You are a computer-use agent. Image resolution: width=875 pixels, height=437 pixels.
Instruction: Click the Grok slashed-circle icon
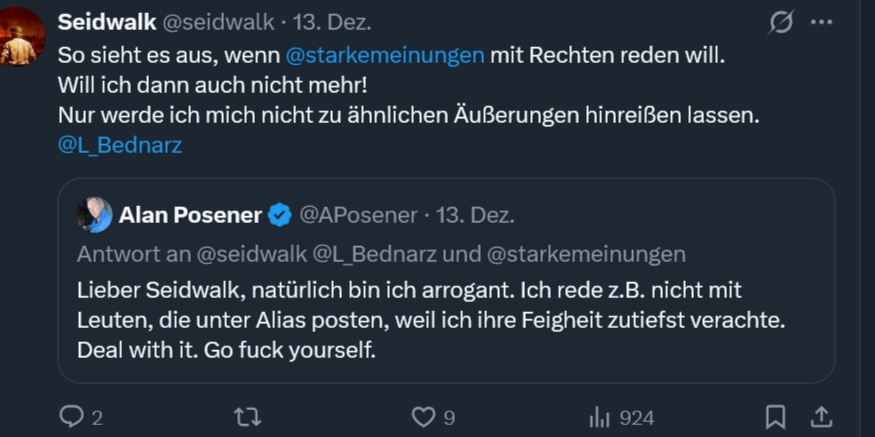(780, 23)
